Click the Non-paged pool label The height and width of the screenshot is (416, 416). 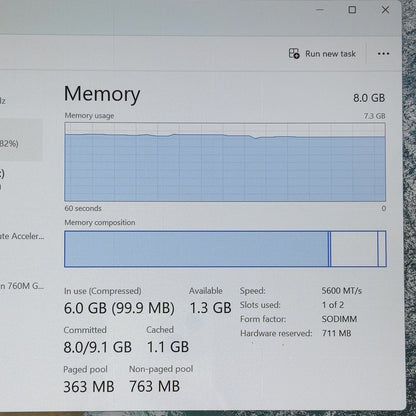point(161,369)
